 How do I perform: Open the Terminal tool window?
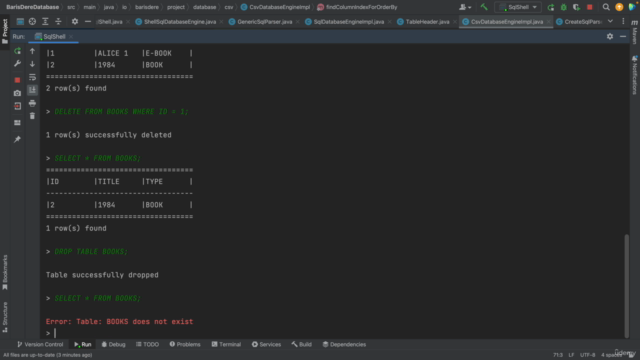pos(226,344)
